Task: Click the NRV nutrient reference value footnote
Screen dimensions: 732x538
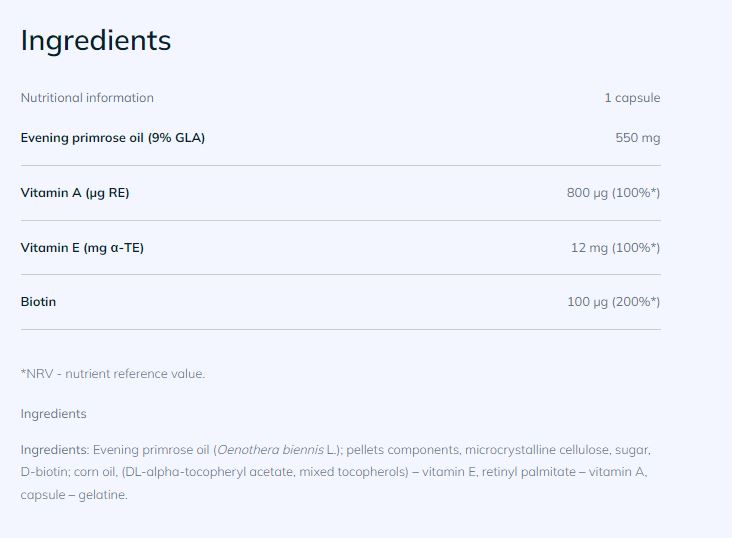Action: pos(113,374)
